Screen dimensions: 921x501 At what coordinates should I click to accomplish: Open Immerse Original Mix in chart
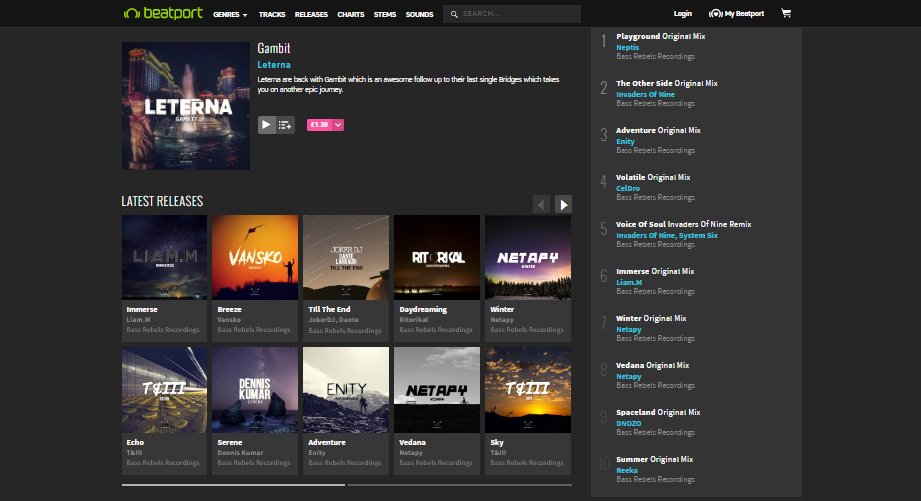[x=655, y=271]
